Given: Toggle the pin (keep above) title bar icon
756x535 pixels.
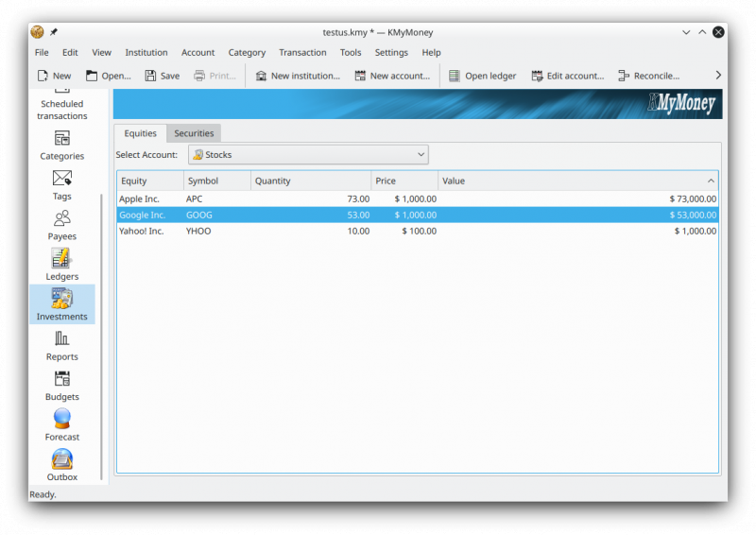Looking at the screenshot, I should click(54, 32).
